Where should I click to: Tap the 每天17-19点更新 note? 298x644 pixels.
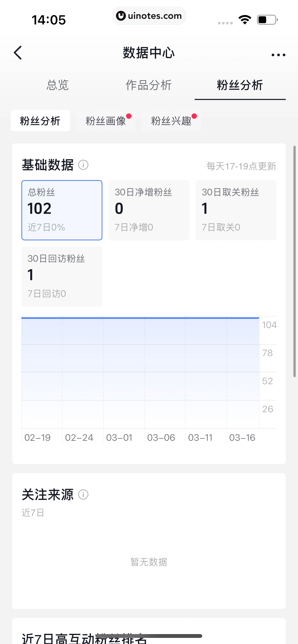pos(241,166)
